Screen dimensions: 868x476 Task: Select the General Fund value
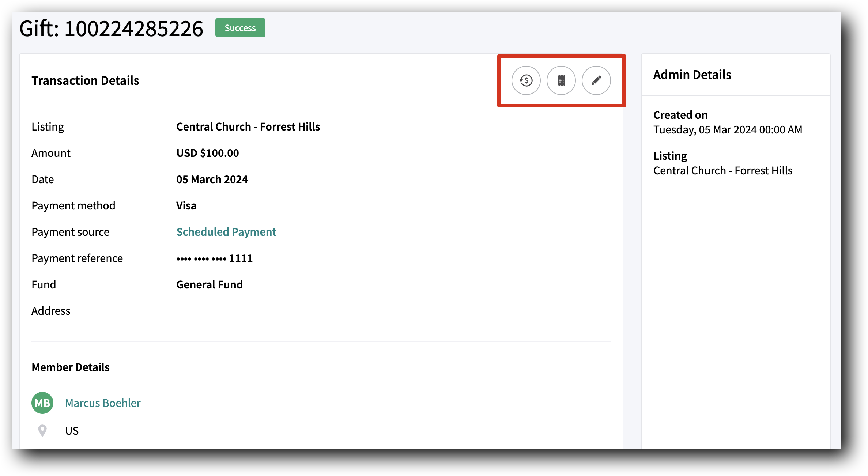pyautogui.click(x=209, y=284)
